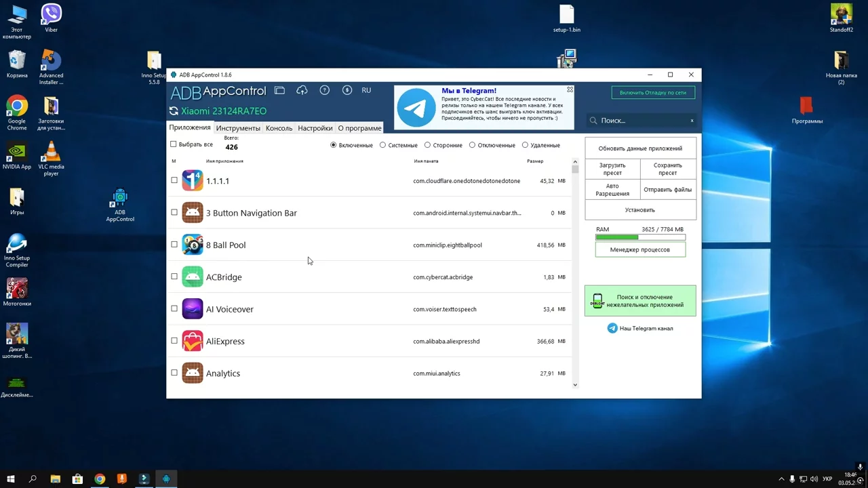Click the 8 Ball Pool app icon
Image resolution: width=868 pixels, height=488 pixels.
(193, 245)
